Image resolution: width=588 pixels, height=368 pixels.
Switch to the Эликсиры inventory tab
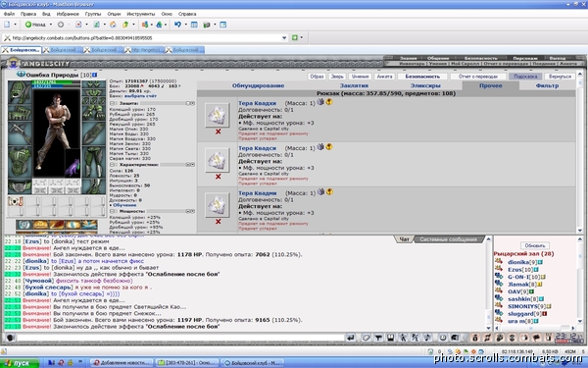pyautogui.click(x=425, y=85)
